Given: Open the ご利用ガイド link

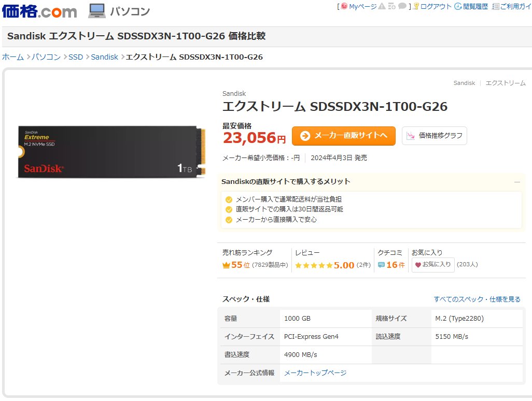Looking at the screenshot, I should click(516, 6).
